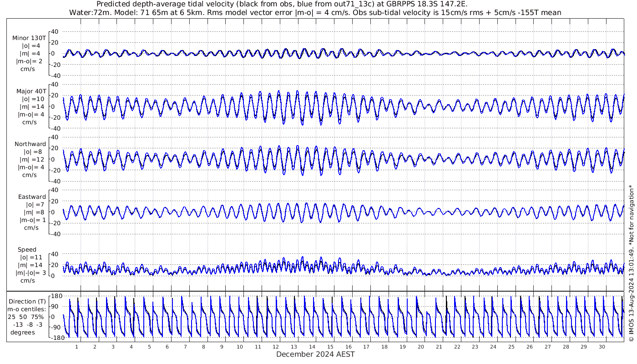Click the '|m|-|o|= 3' value in the Speed panel
The height and width of the screenshot is (364, 637).
(x=30, y=273)
